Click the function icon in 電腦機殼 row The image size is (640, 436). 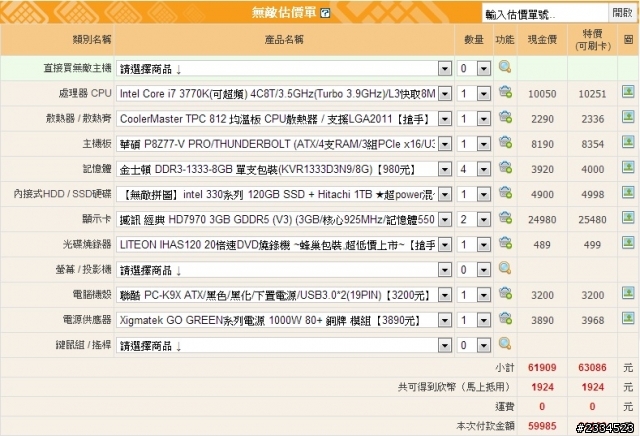pyautogui.click(x=505, y=294)
